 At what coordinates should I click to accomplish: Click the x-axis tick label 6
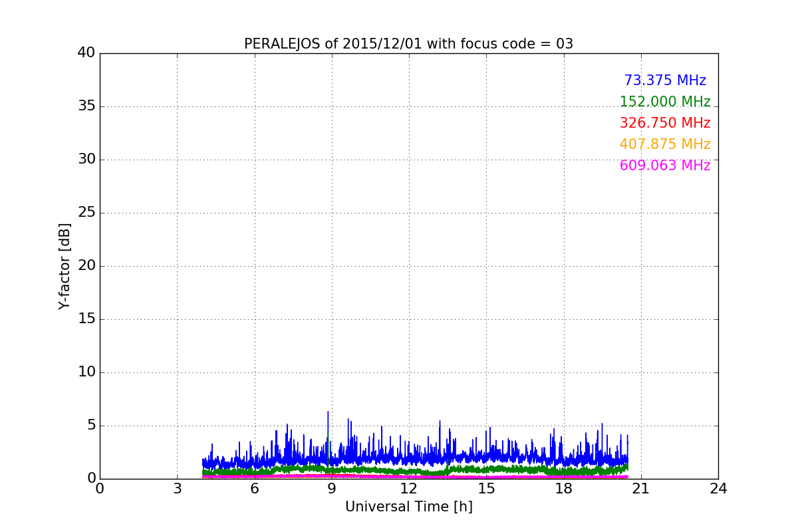click(x=254, y=489)
